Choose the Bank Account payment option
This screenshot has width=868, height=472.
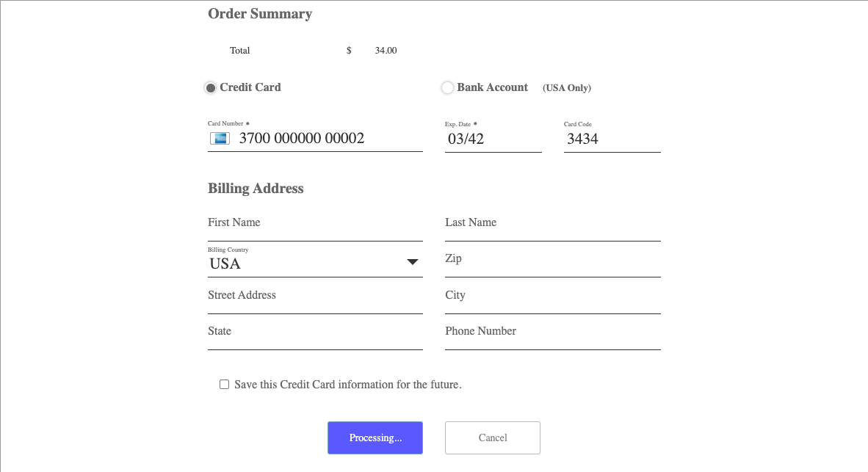(x=447, y=88)
